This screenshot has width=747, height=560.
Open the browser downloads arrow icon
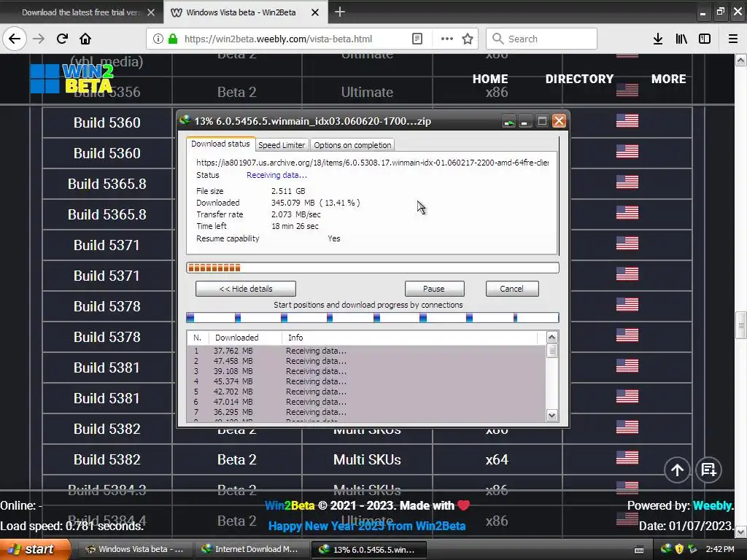click(x=658, y=39)
